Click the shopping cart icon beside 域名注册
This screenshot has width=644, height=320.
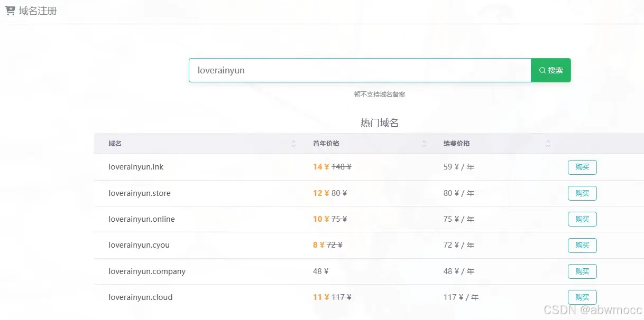pyautogui.click(x=10, y=11)
